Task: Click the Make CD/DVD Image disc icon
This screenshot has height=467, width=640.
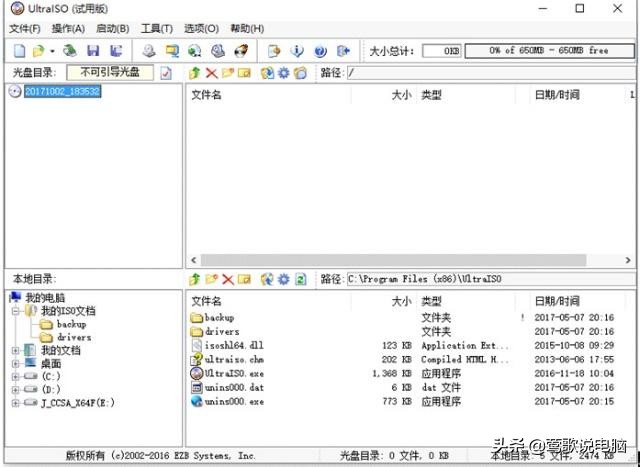Action: pyautogui.click(x=149, y=51)
